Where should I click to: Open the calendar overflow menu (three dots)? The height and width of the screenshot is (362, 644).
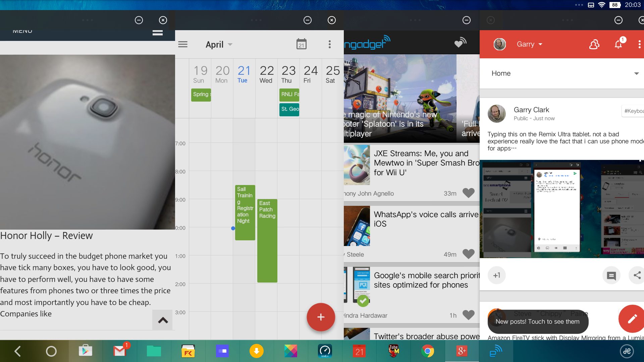(x=330, y=44)
